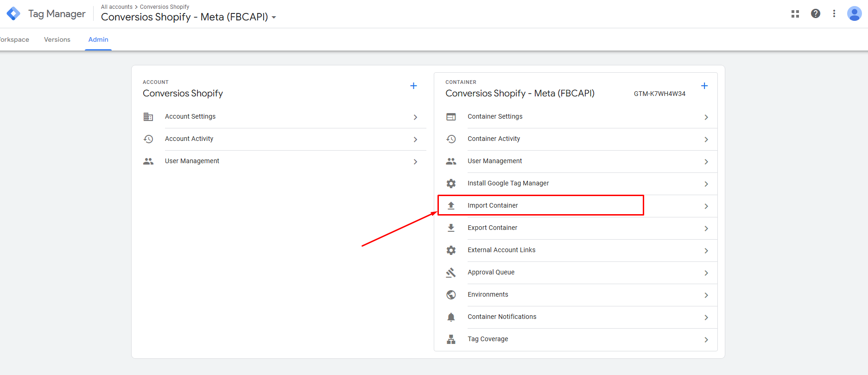Click header container name Conversios Shopify - Meta (FBCAPI)
The height and width of the screenshot is (375, 868).
point(184,17)
